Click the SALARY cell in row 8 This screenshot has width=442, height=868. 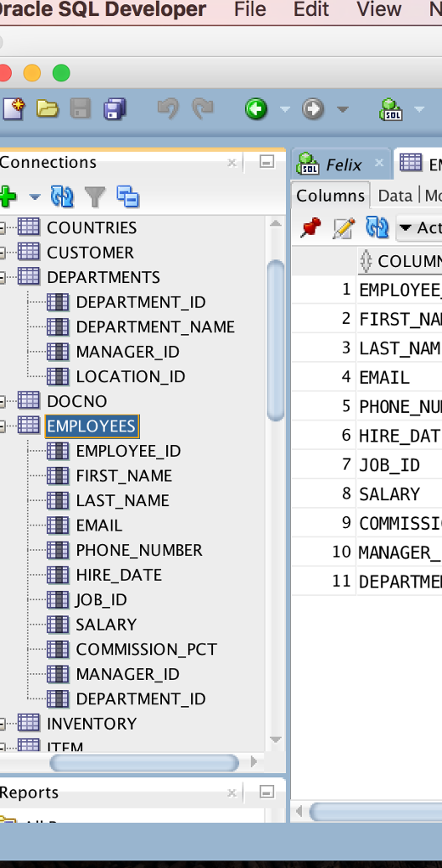[400, 494]
